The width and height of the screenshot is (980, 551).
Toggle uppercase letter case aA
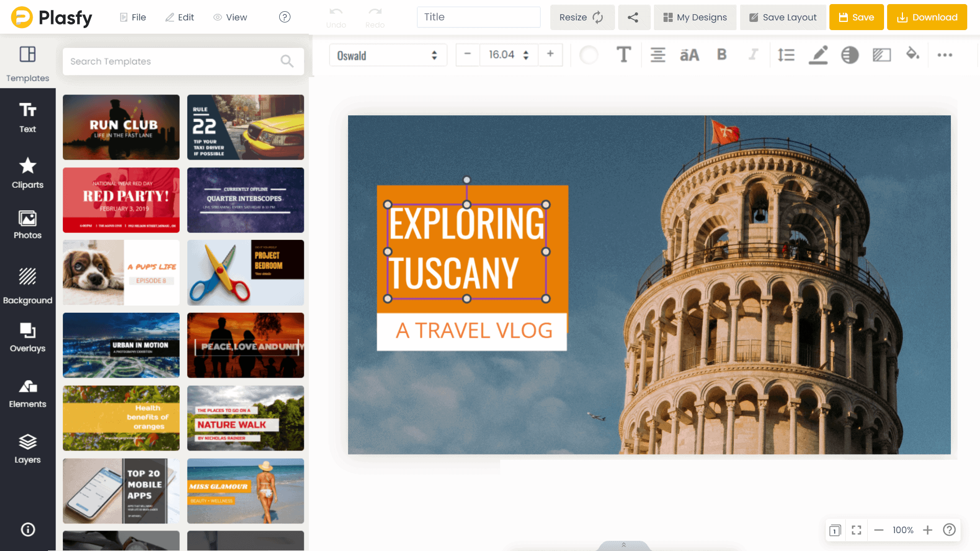(x=689, y=55)
